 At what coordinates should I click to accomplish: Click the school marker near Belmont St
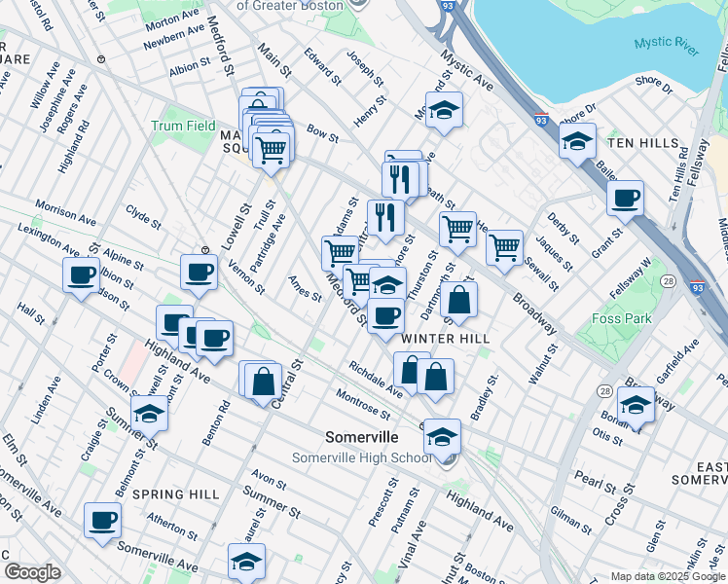click(149, 413)
